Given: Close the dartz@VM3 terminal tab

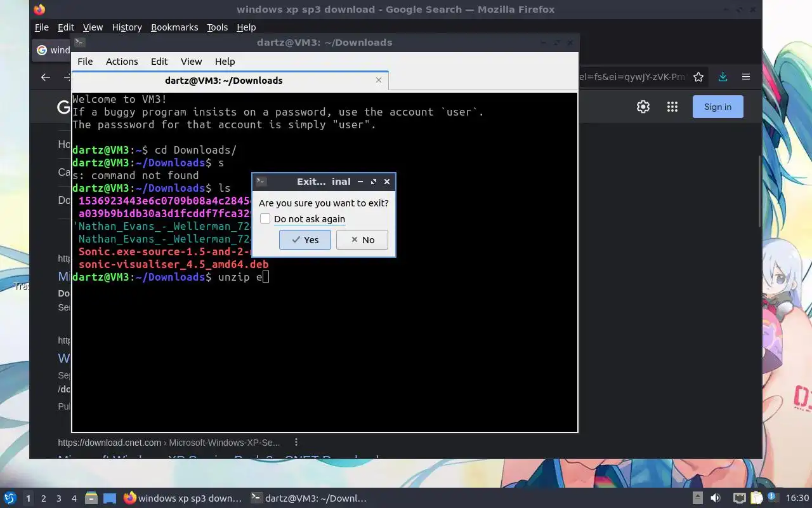Looking at the screenshot, I should pos(379,80).
